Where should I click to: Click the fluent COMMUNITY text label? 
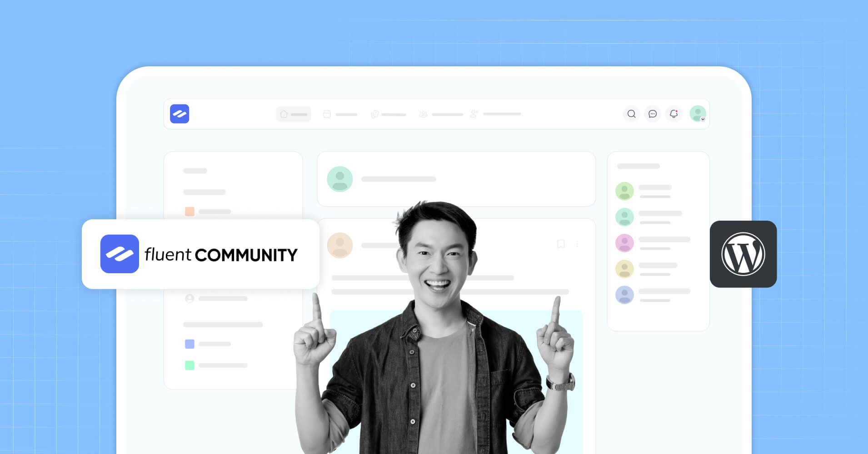pos(221,255)
